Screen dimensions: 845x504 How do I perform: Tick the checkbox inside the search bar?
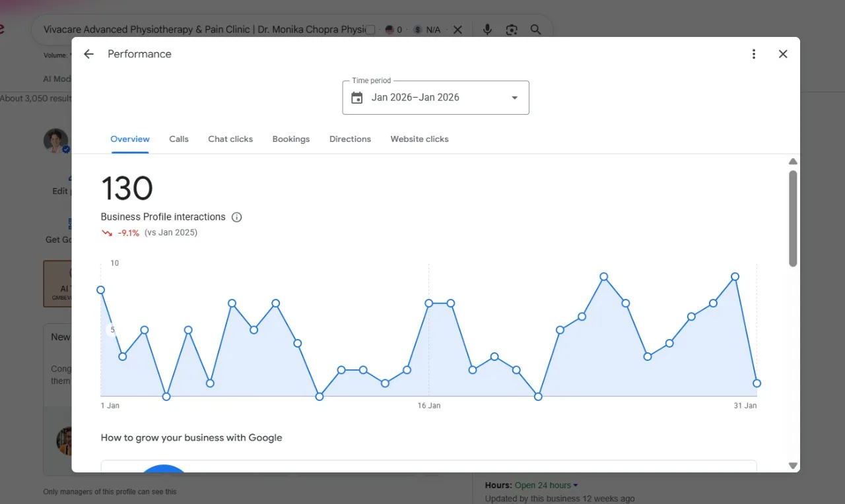[370, 30]
